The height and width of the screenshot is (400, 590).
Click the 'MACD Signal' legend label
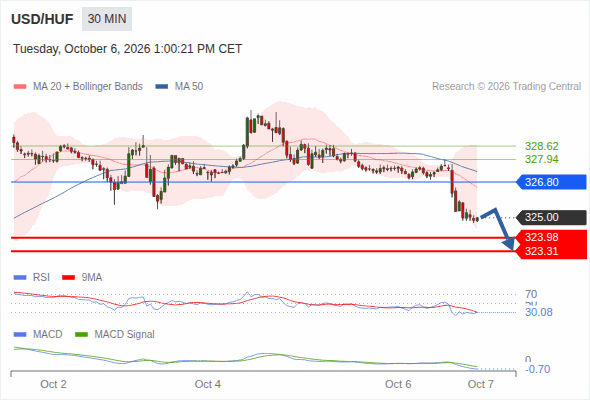pos(125,335)
